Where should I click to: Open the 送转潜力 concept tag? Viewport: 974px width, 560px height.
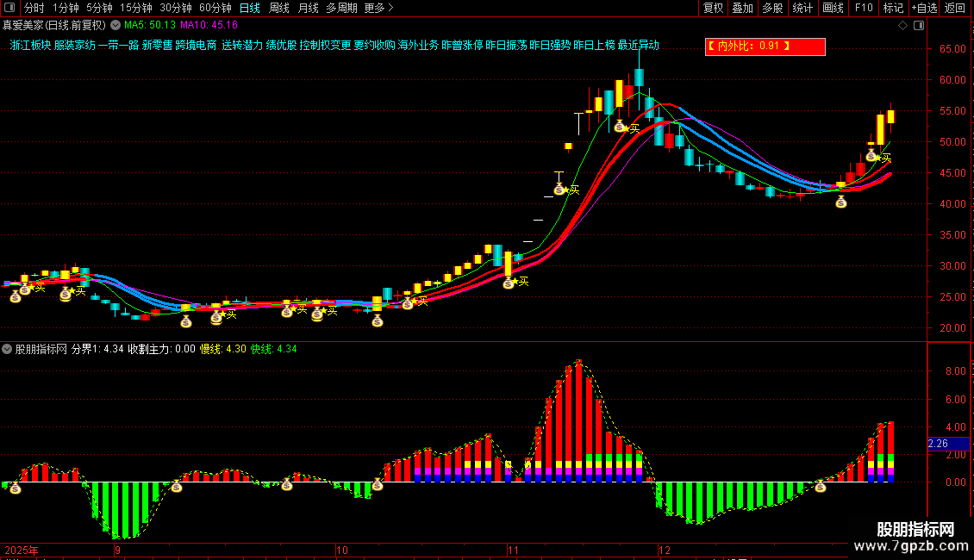[x=242, y=46]
